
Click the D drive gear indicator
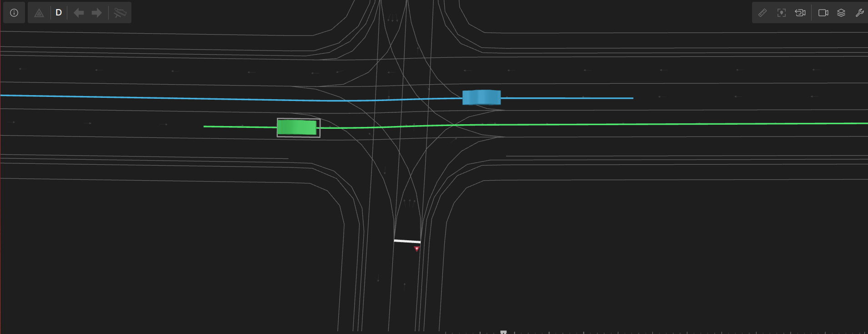point(59,13)
